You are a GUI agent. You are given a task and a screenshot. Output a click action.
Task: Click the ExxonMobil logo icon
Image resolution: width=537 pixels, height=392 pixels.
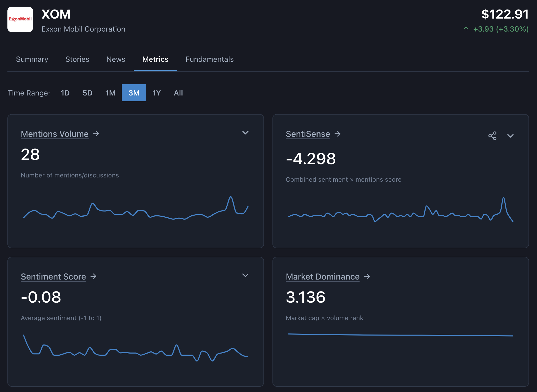[20, 19]
